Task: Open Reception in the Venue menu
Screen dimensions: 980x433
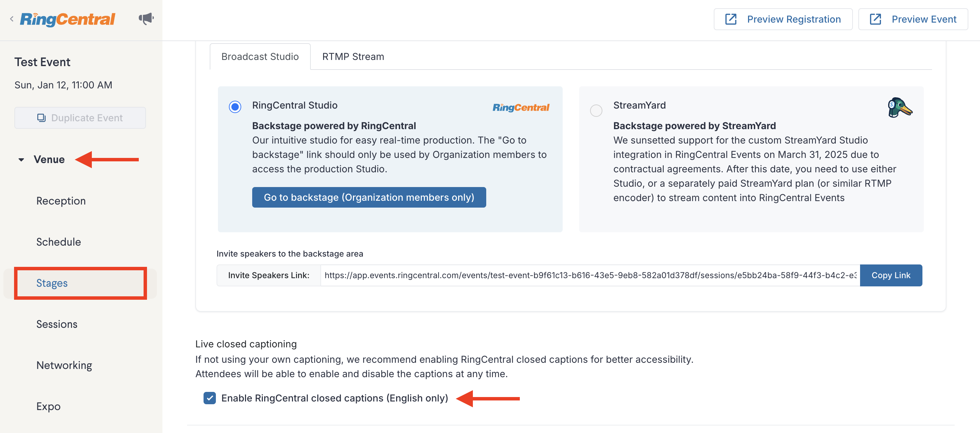Action: (x=61, y=200)
